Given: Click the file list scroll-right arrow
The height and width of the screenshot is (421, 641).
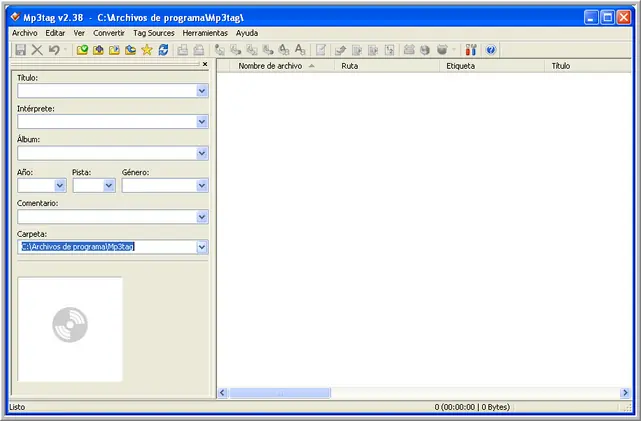Looking at the screenshot, I should coord(625,393).
